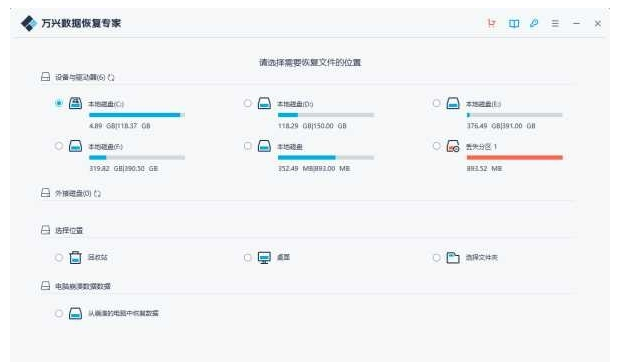This screenshot has width=622, height=362.
Task: Click the local disk (E:) drive icon
Action: 453,103
